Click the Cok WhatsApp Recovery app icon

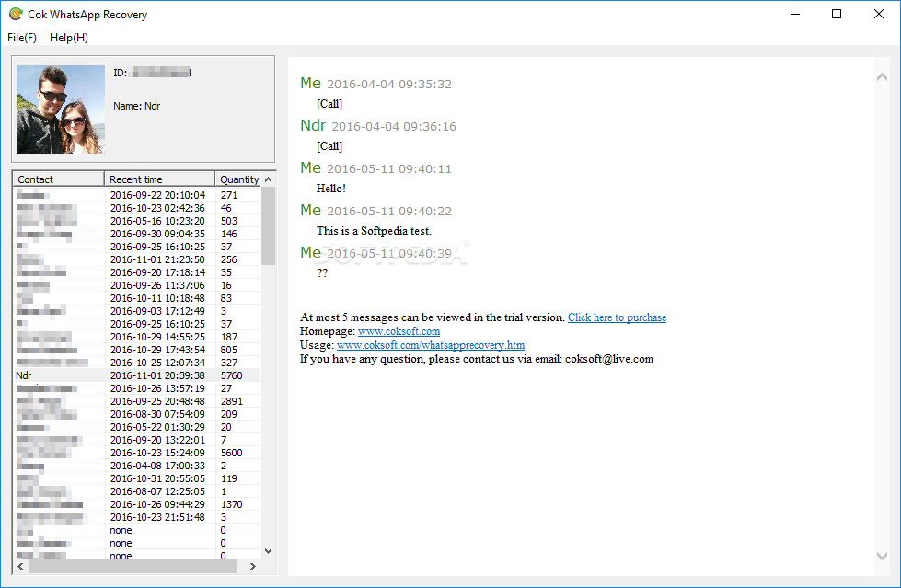[x=16, y=14]
